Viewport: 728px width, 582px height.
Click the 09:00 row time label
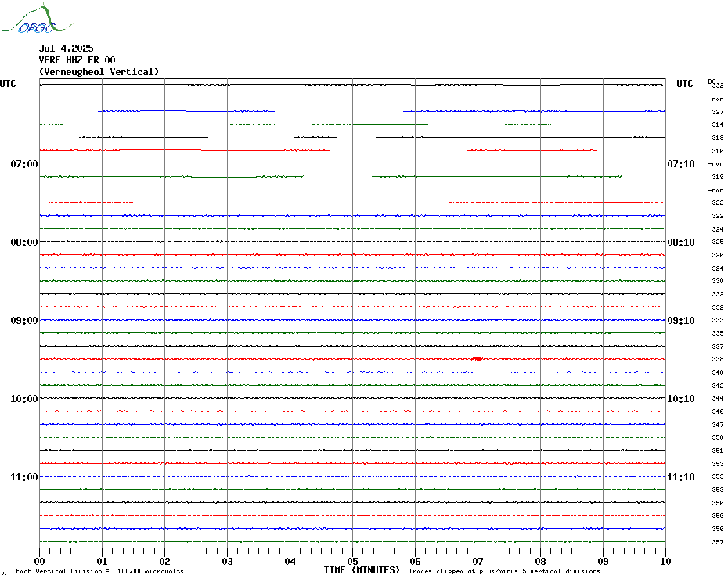[24, 321]
